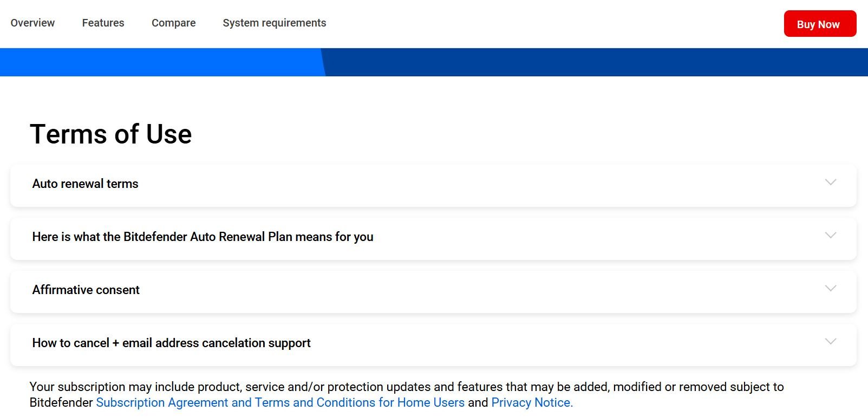The image size is (868, 417).
Task: Expand chevron for How to cancel section
Action: coord(831,341)
